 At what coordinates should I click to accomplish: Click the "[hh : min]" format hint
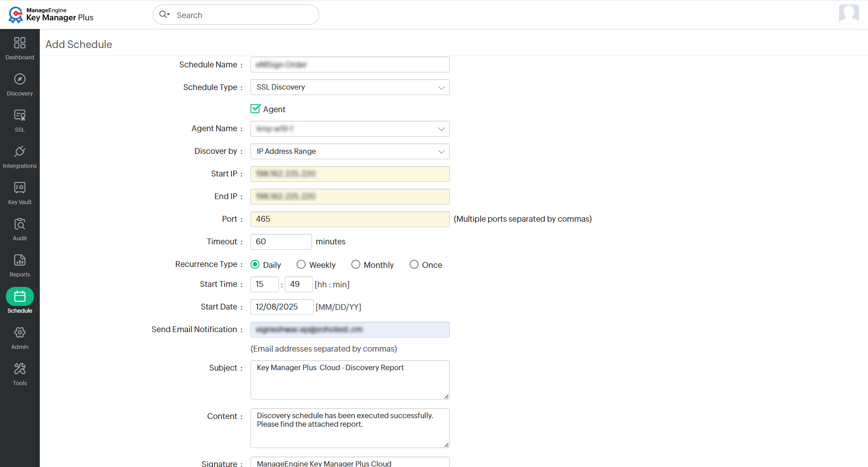[332, 285]
